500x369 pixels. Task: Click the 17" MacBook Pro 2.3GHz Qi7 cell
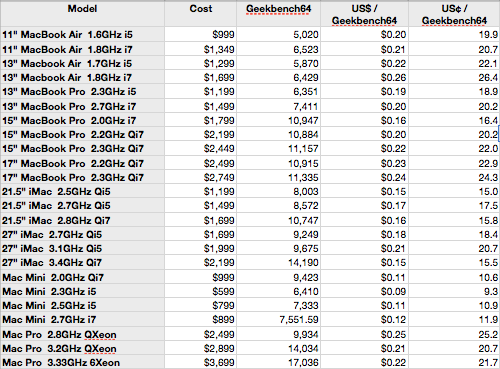pos(82,177)
